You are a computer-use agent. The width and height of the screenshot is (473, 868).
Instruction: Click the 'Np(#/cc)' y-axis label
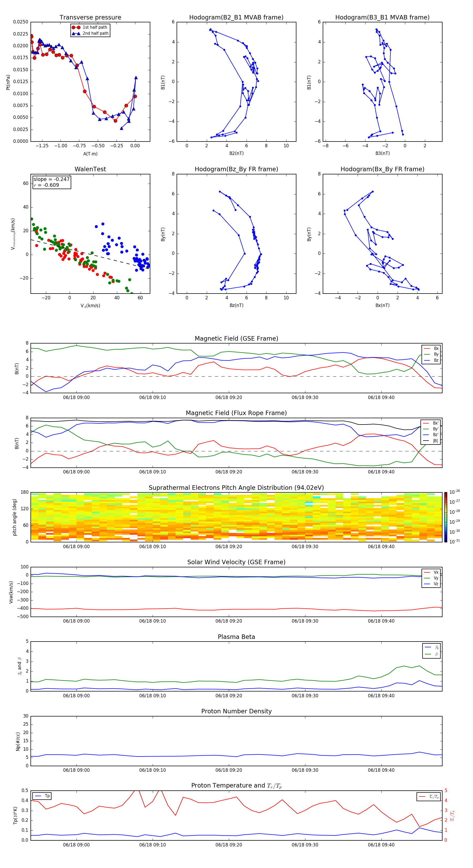[x=18, y=741]
